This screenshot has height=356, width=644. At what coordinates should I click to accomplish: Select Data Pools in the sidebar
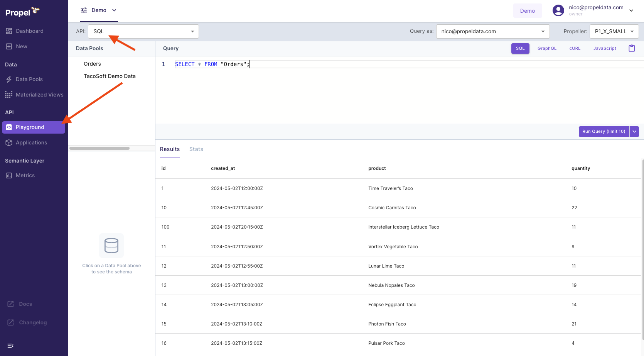(29, 79)
